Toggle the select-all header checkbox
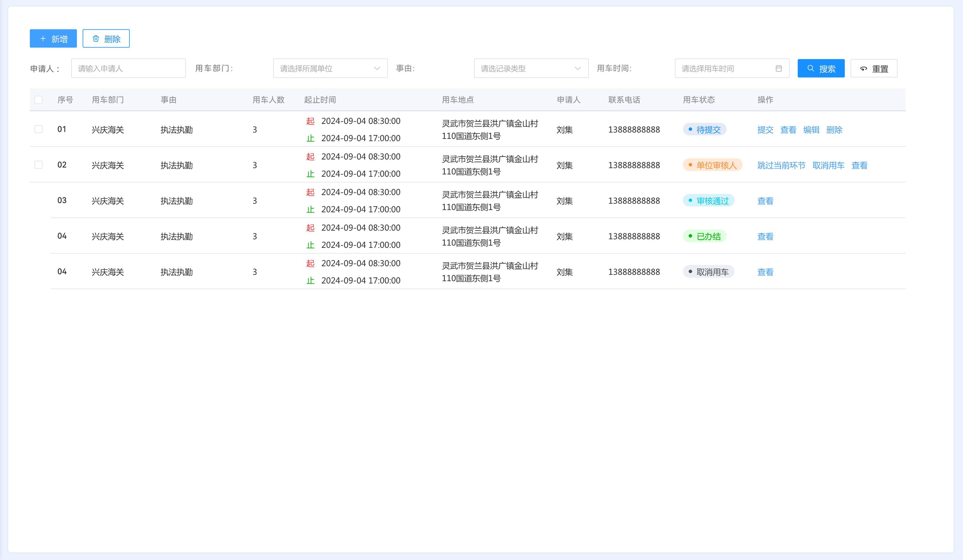Screen dimensions: 963x560 [x=39, y=100]
